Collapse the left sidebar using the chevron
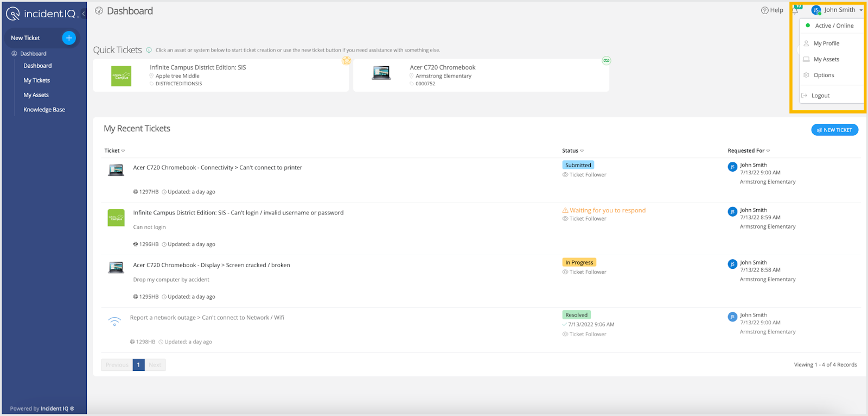Screen dimensions: 868x416 tap(84, 14)
